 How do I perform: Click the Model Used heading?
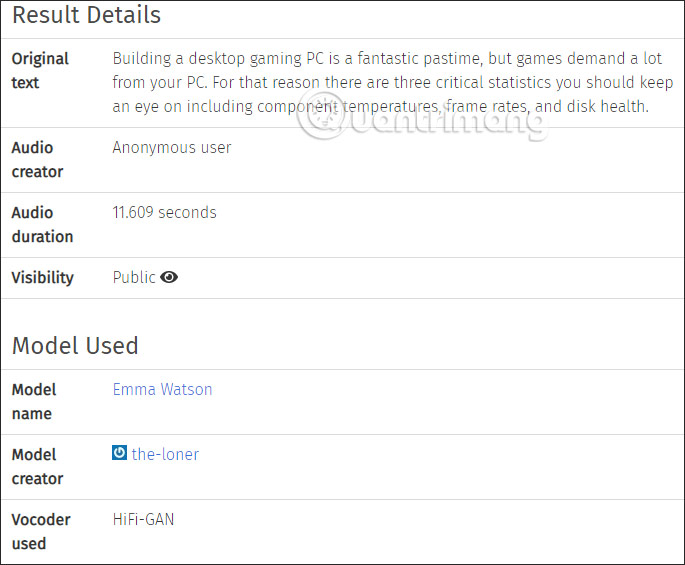75,346
